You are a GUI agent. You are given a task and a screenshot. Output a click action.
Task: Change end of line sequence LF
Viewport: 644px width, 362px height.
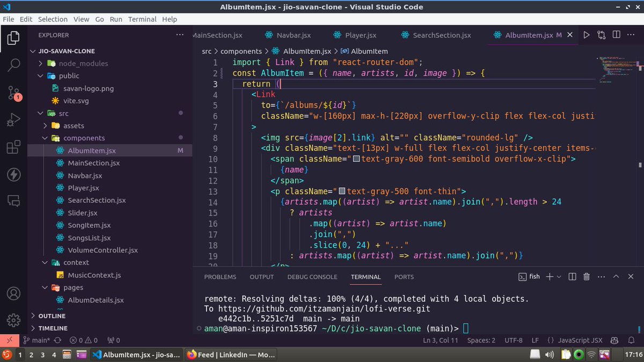(x=535, y=340)
